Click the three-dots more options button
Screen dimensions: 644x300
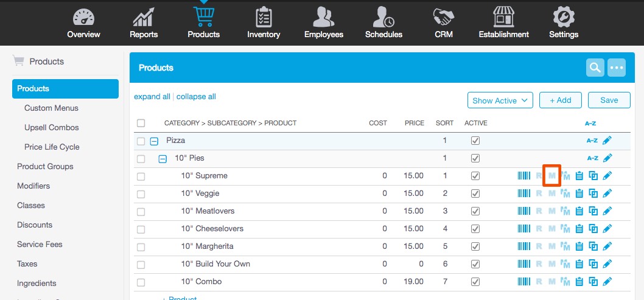(x=617, y=68)
